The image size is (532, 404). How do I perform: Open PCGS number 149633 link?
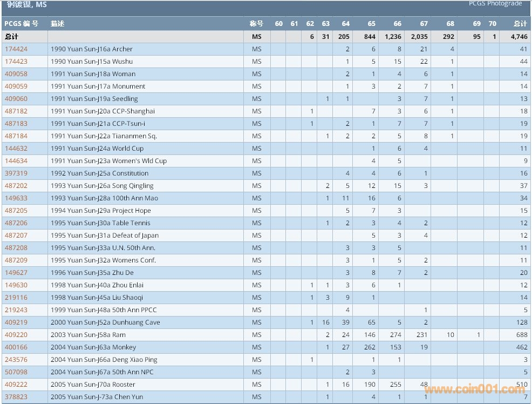point(16,198)
